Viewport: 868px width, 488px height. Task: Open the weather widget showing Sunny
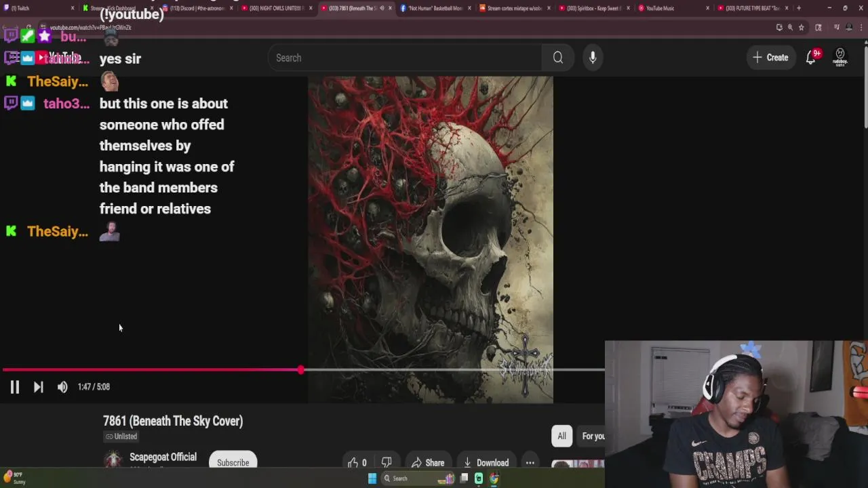15,478
